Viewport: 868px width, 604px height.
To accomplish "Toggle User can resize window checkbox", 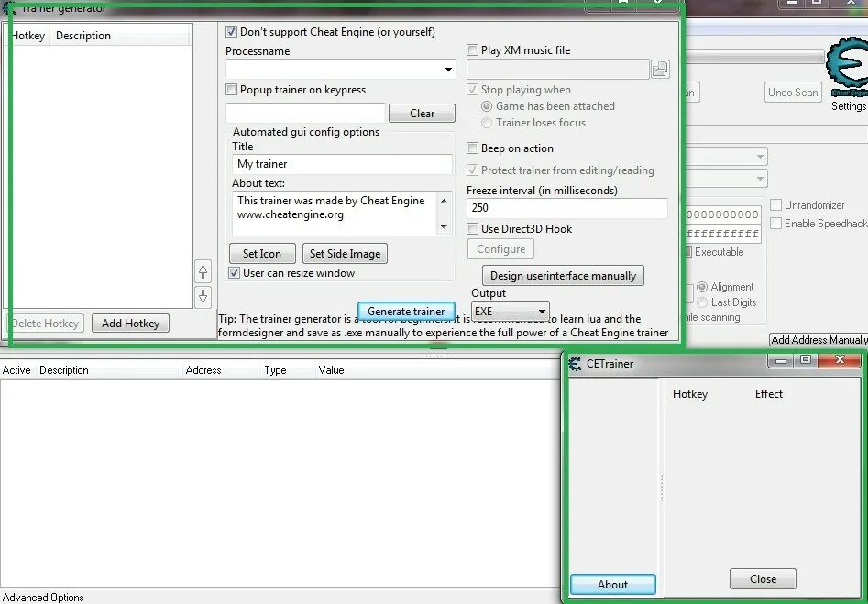I will pos(234,273).
